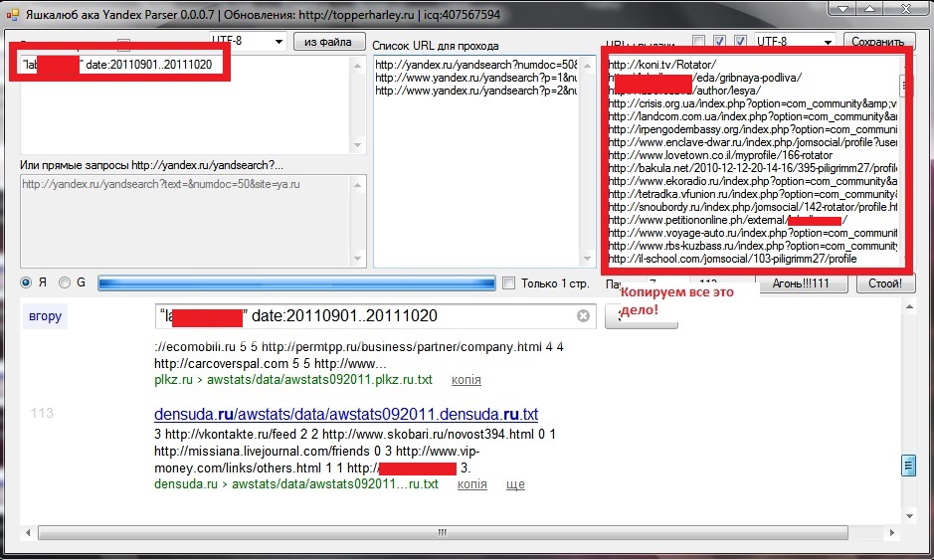The width and height of the screenshot is (934, 560).
Task: Select the tetradka.vfunion.ru result row
Action: coord(753,194)
